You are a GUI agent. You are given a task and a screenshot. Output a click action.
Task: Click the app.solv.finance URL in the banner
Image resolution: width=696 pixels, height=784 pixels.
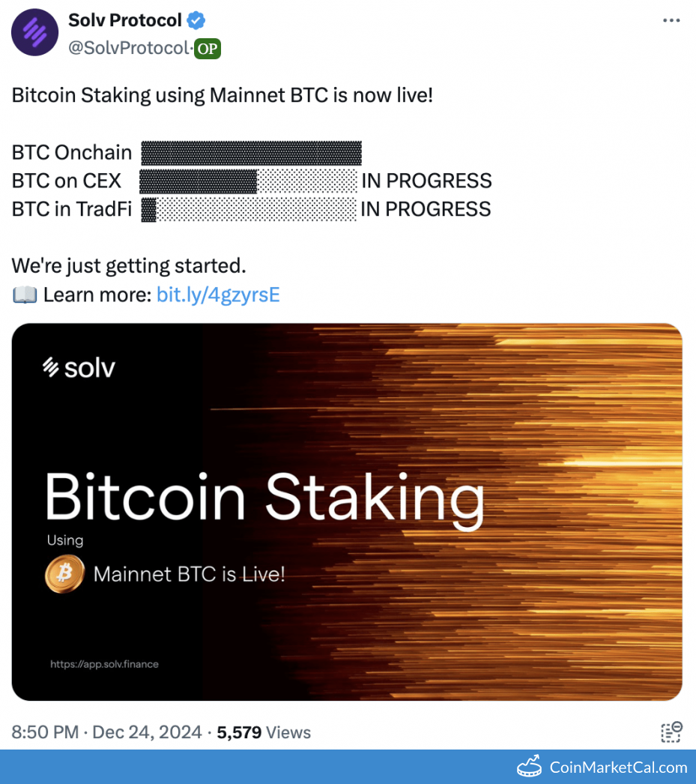click(104, 664)
